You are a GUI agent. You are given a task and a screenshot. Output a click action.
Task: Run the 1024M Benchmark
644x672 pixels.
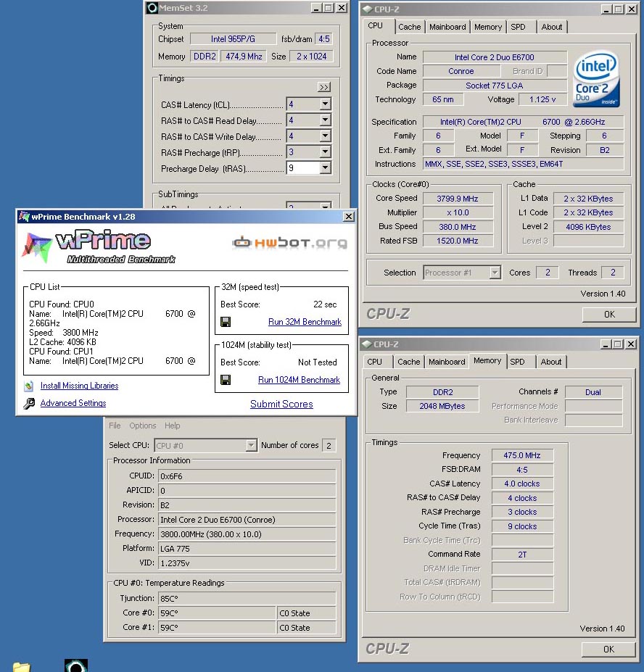click(299, 380)
